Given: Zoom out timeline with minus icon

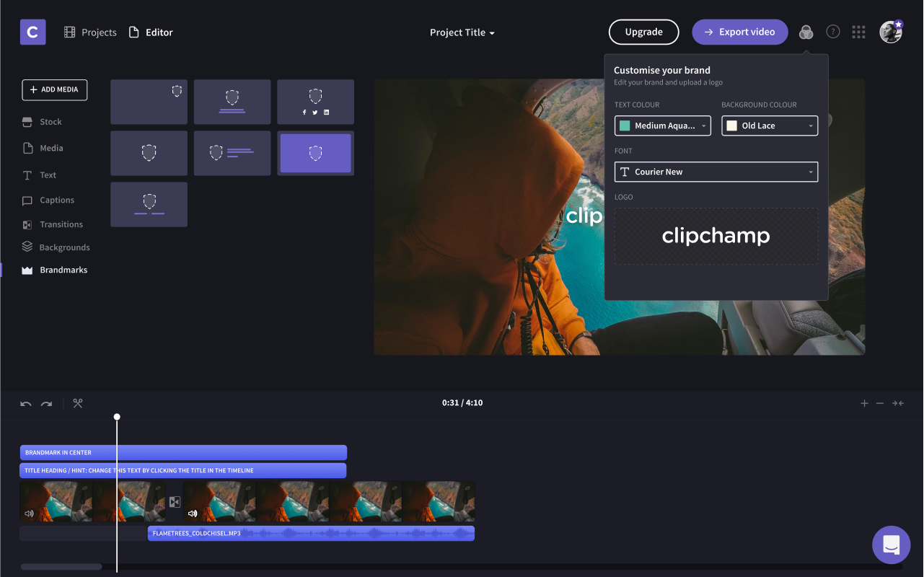Looking at the screenshot, I should [x=880, y=403].
